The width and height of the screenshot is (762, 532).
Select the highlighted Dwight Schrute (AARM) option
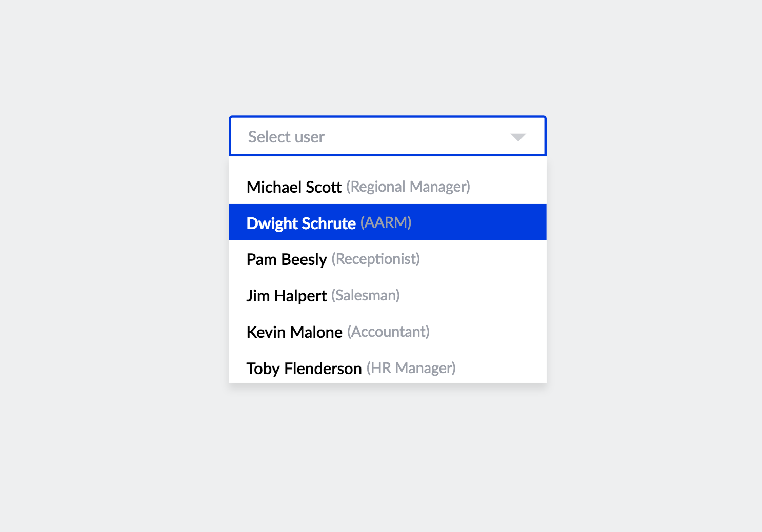(388, 222)
